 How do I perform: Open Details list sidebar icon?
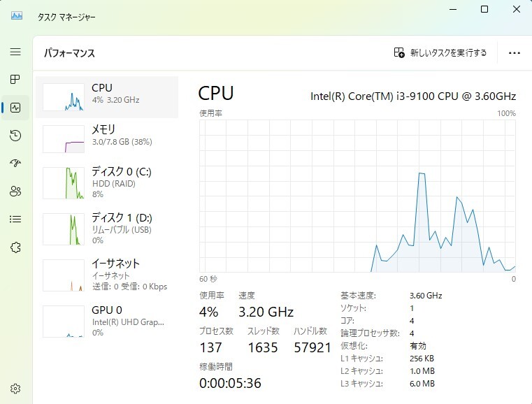pos(15,219)
